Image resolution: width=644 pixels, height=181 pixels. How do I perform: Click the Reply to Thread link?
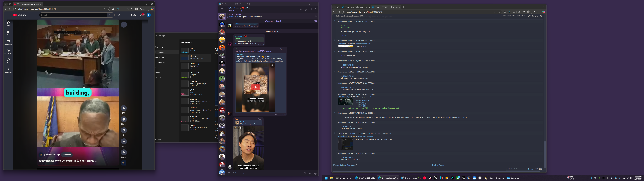point(438,165)
